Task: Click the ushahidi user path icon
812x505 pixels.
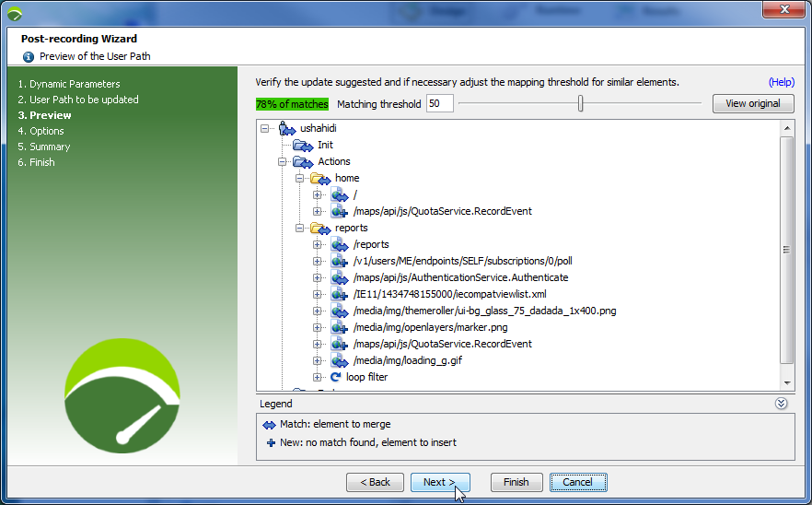Action: [x=285, y=128]
